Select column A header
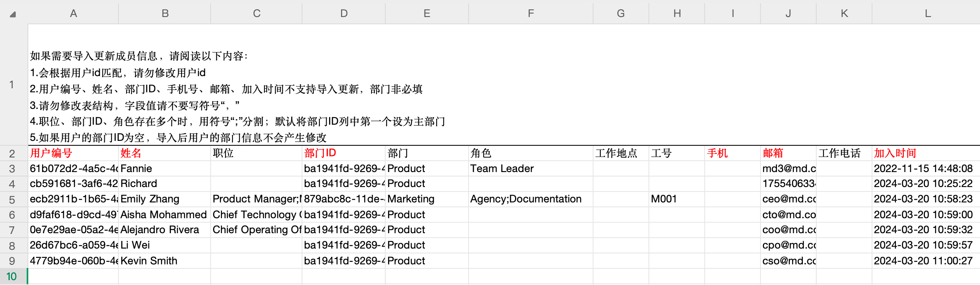Image resolution: width=980 pixels, height=285 pixels. pyautogui.click(x=73, y=13)
